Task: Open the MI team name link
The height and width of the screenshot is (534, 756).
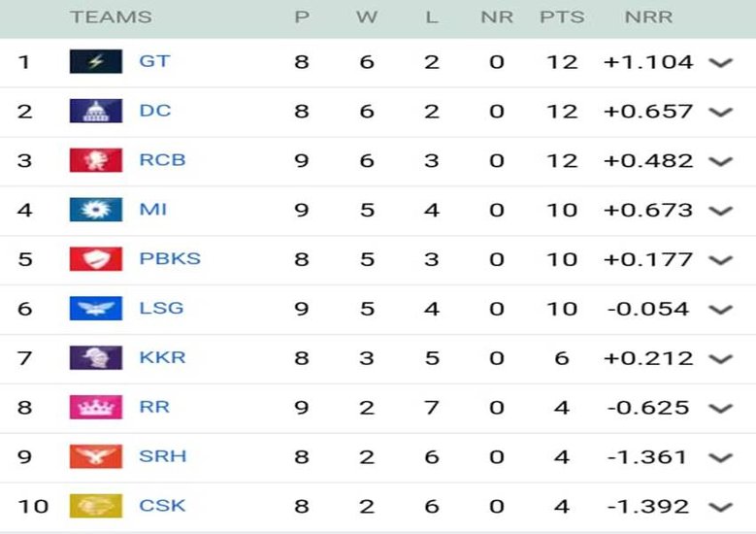Action: (x=152, y=210)
